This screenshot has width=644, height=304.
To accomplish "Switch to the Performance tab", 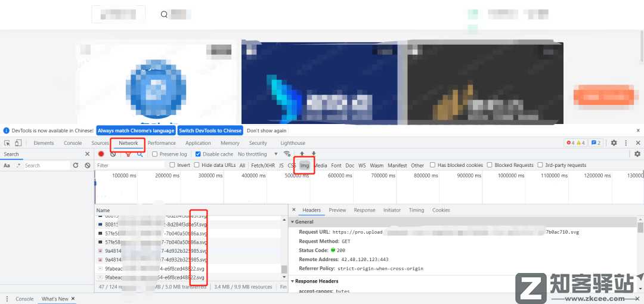I will tap(162, 143).
